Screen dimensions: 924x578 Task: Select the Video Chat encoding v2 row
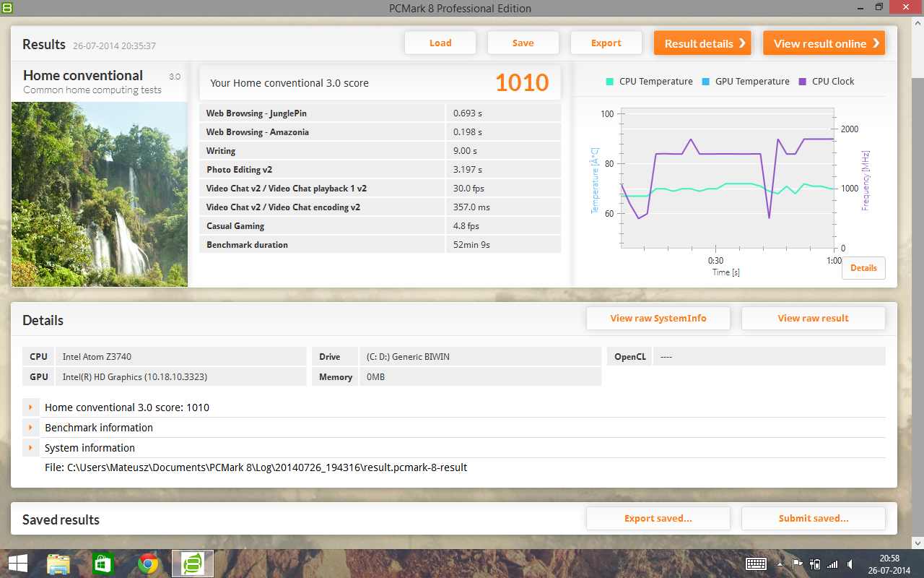click(380, 207)
